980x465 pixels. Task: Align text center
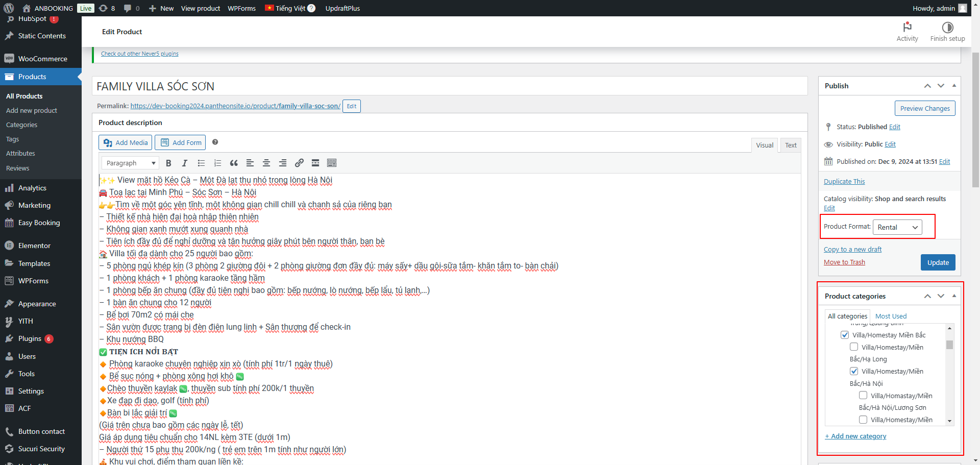(x=266, y=163)
